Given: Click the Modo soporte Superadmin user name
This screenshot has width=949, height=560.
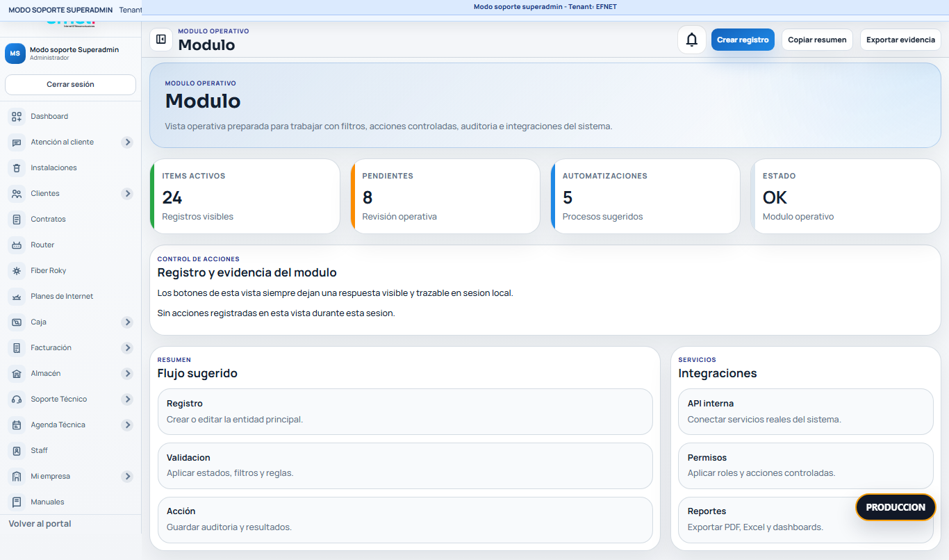Looking at the screenshot, I should coord(74,50).
